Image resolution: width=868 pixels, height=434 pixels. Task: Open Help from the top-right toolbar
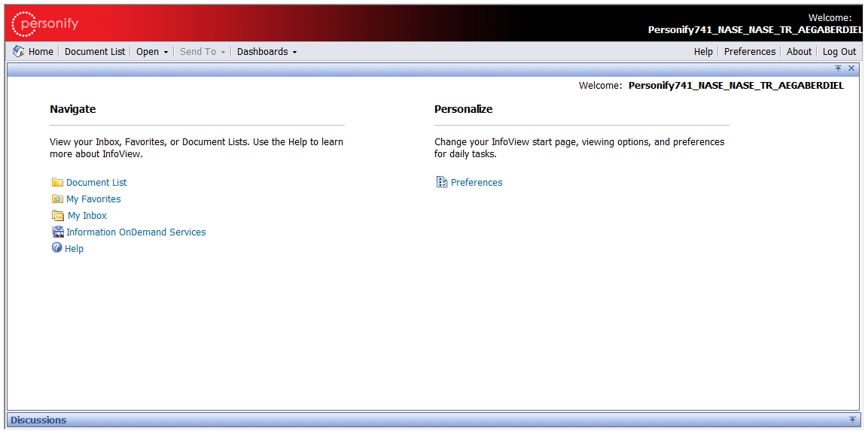pos(703,52)
